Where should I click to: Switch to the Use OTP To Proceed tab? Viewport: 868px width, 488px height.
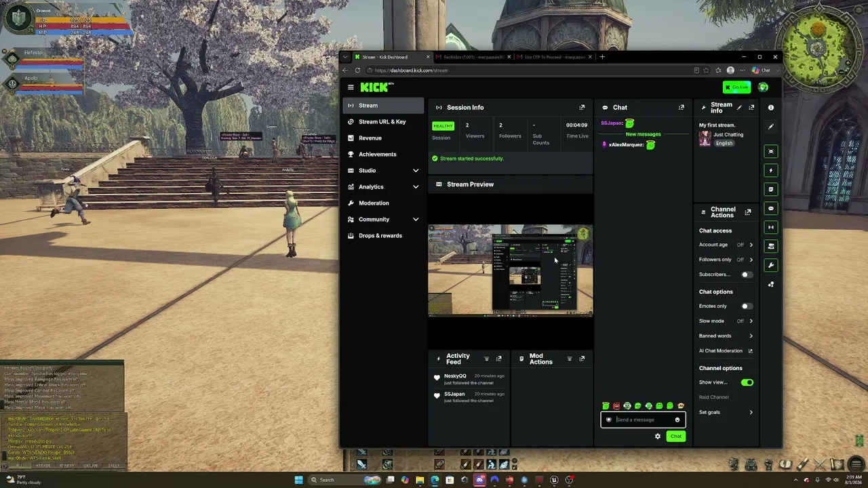tap(554, 57)
